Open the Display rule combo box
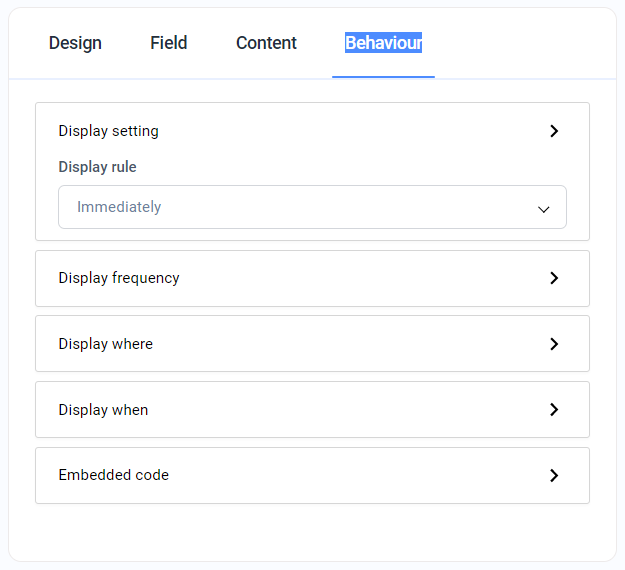The width and height of the screenshot is (625, 570). (x=312, y=207)
